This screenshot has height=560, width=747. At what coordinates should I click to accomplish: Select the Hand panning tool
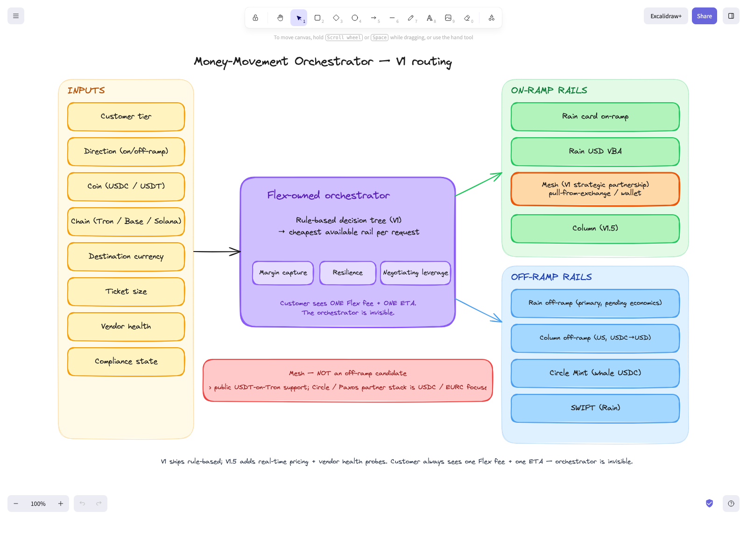coord(280,18)
